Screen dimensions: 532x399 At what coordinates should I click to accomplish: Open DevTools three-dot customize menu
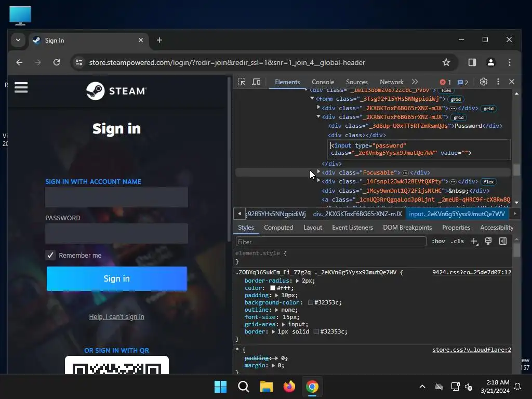(x=498, y=82)
